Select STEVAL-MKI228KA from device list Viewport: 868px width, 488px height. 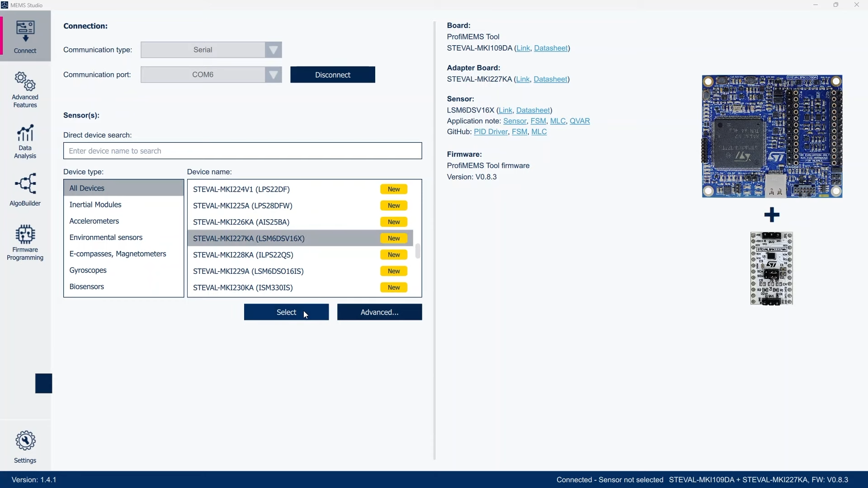point(242,255)
